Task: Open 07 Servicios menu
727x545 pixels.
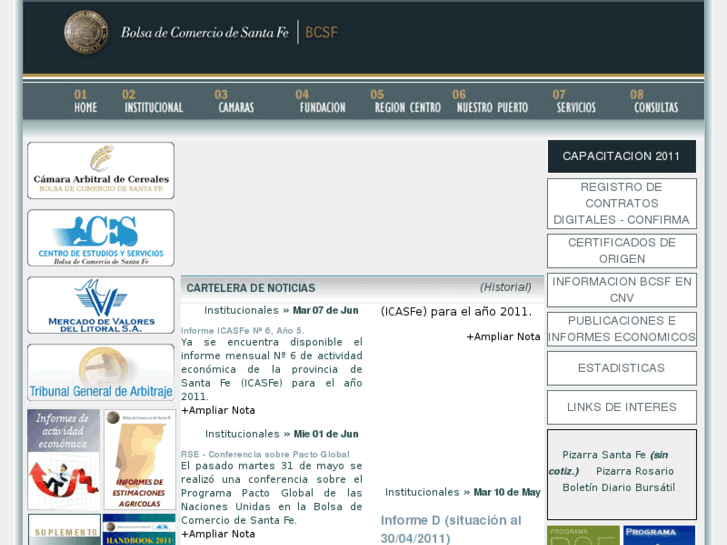Action: [x=574, y=101]
